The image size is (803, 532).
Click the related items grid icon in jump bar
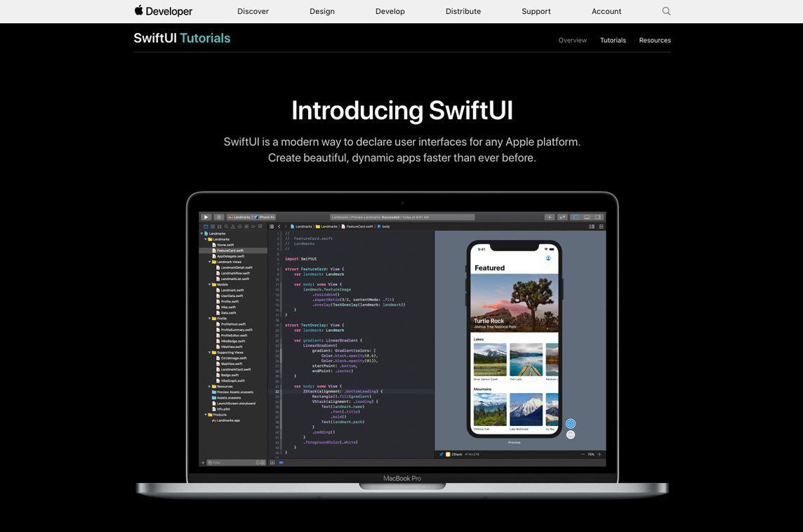[272, 226]
